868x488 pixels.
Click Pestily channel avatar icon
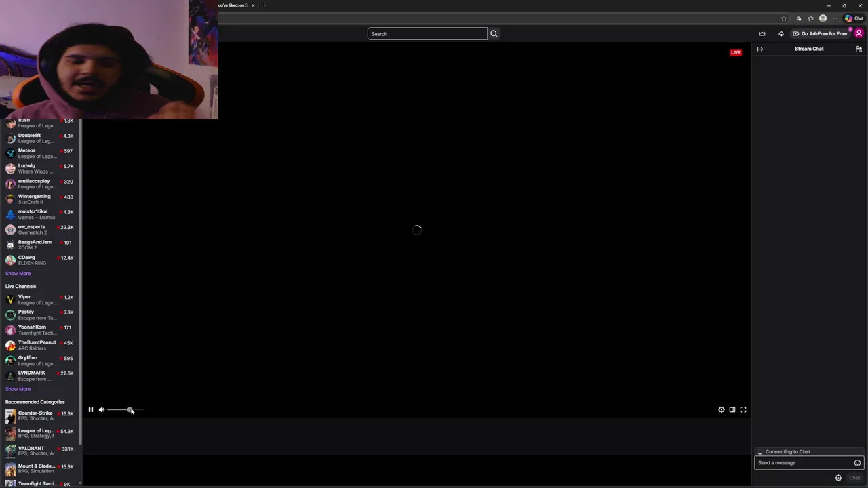coord(10,314)
